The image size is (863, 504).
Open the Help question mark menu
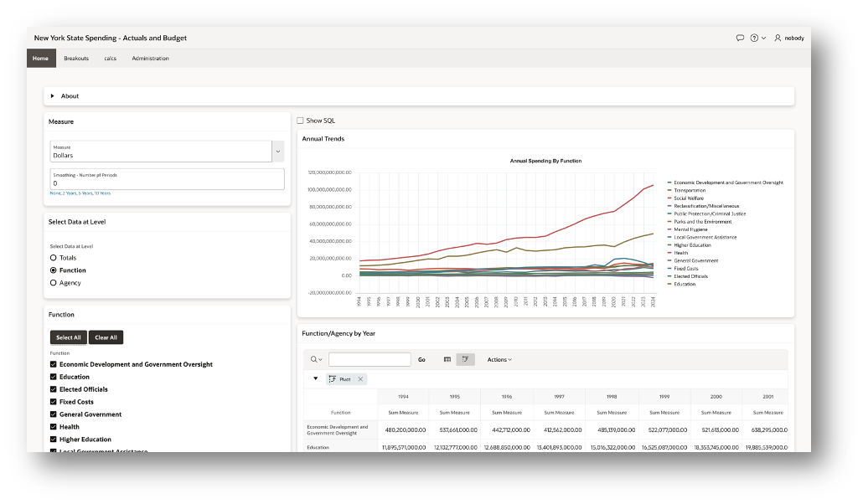click(x=758, y=38)
